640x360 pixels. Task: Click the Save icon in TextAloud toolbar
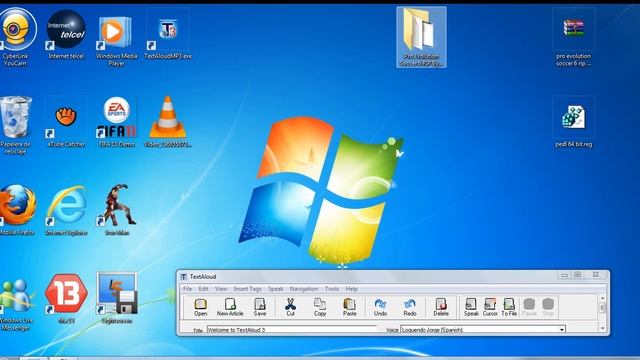(x=260, y=307)
